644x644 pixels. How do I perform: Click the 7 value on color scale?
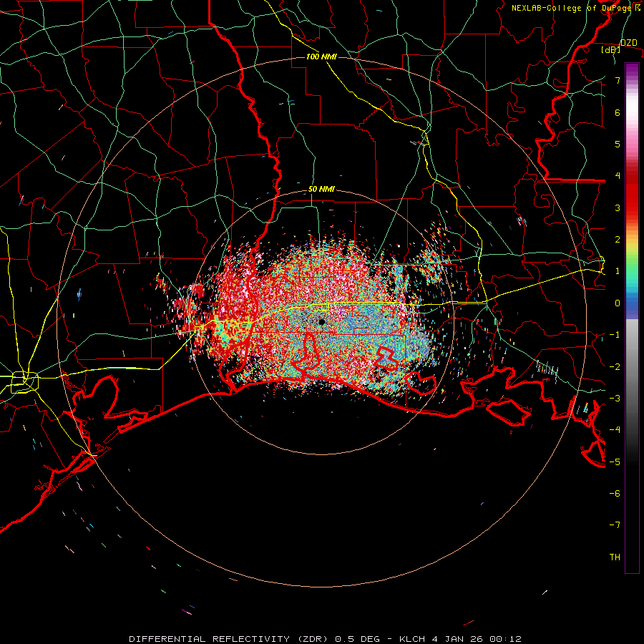click(x=618, y=80)
